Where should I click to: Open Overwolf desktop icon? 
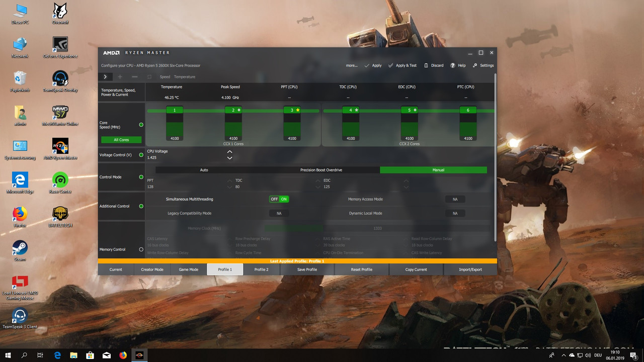(60, 14)
